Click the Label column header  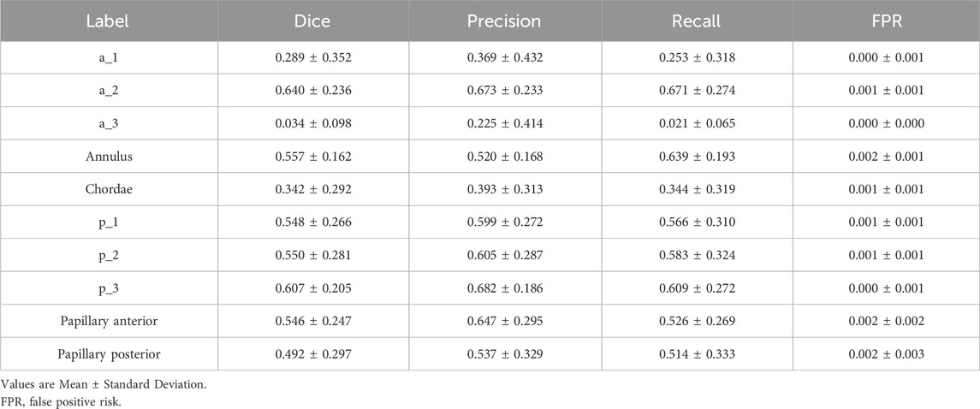click(x=108, y=21)
